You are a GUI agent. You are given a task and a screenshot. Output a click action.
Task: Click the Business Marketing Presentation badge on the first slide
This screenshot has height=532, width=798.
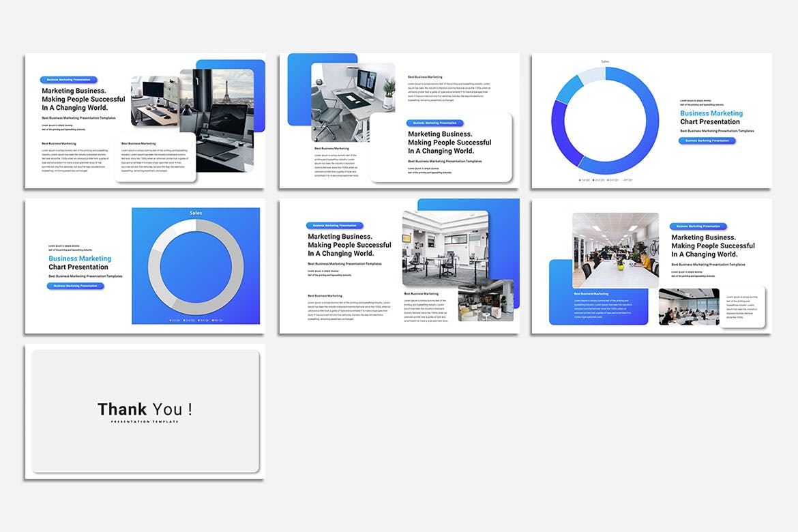click(68, 80)
